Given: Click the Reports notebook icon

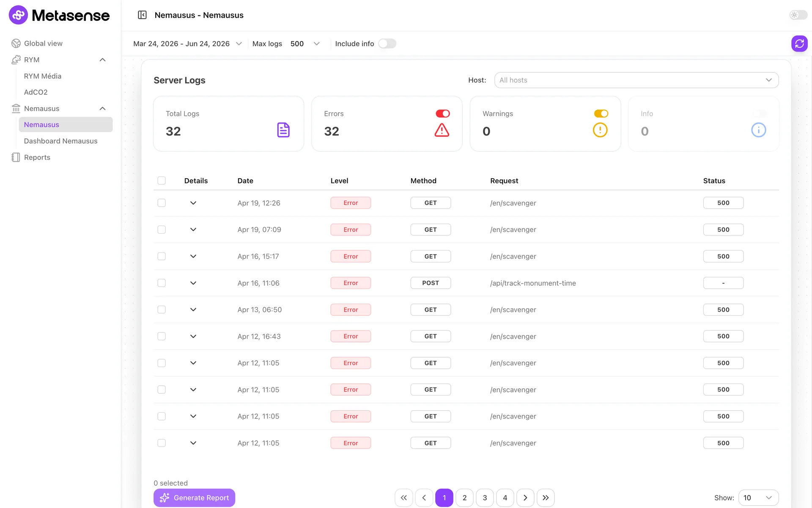Looking at the screenshot, I should click(x=16, y=157).
